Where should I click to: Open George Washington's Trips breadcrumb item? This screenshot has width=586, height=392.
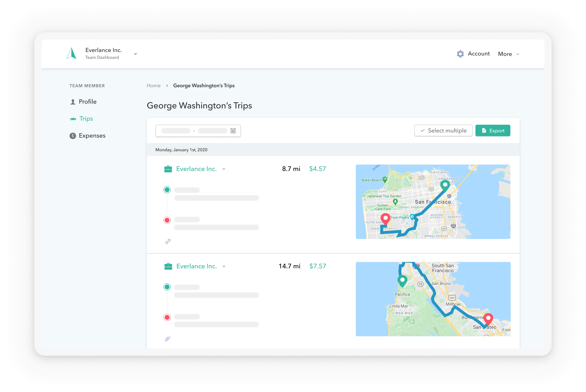pyautogui.click(x=204, y=86)
